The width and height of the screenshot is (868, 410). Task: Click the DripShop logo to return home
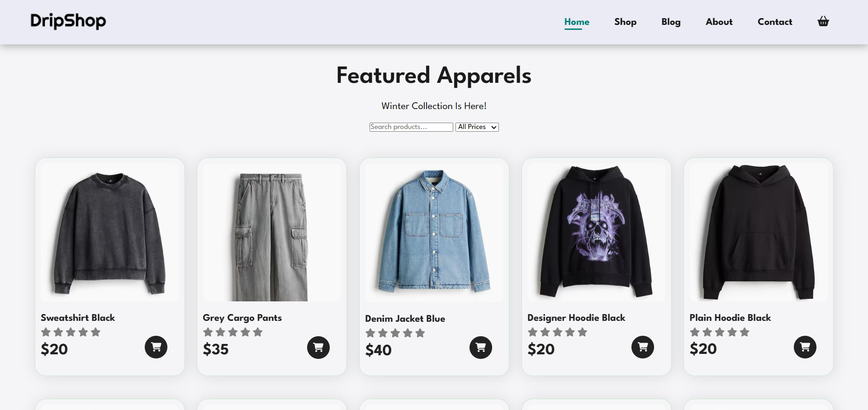(67, 21)
